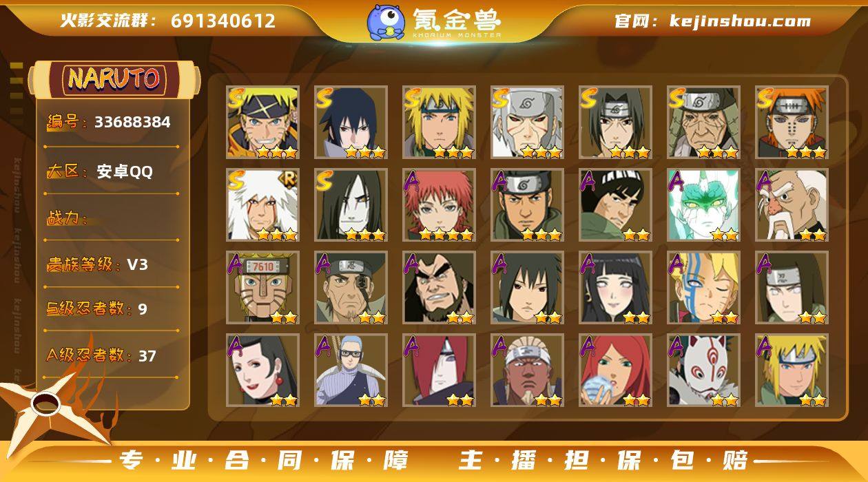Choose the orange-haired Pain ninja card

coord(792,123)
